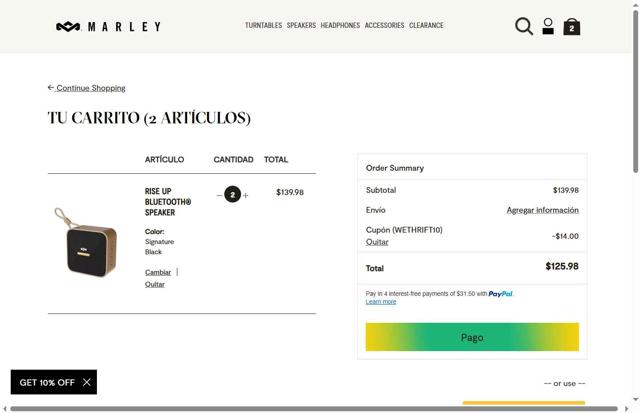Open the user account icon

point(548,26)
